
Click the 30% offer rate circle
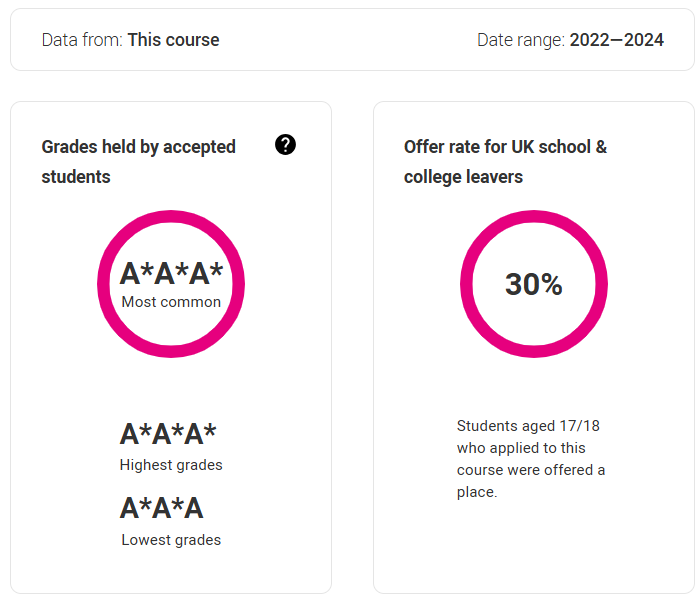click(534, 284)
